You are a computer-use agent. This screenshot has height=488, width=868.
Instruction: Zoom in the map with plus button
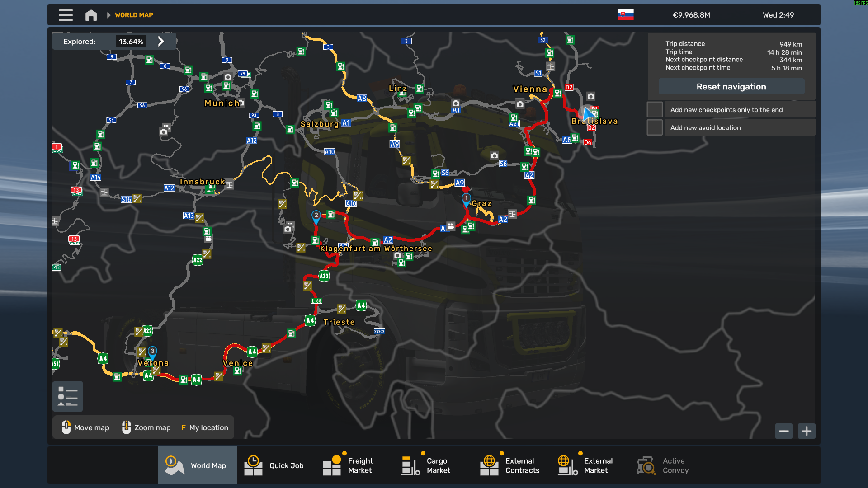pyautogui.click(x=807, y=431)
